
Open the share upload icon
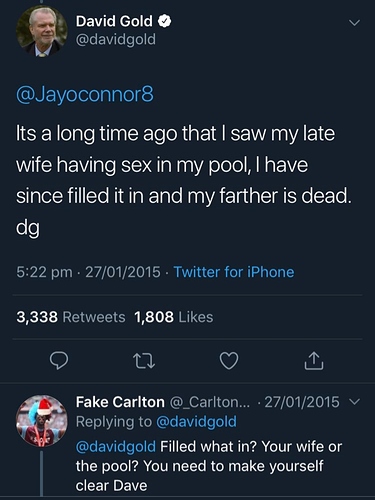[x=314, y=361]
